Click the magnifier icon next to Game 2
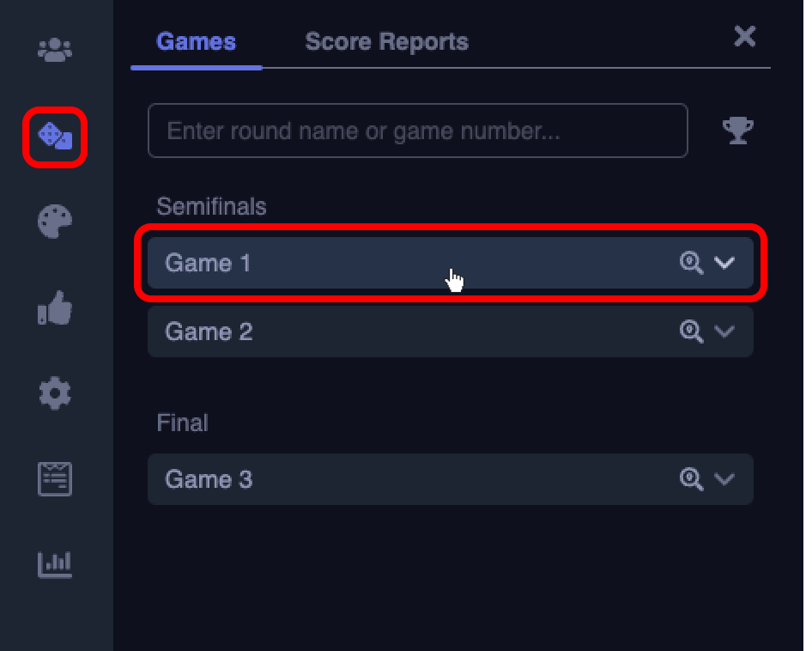Screen dimensions: 812x651 click(x=691, y=332)
